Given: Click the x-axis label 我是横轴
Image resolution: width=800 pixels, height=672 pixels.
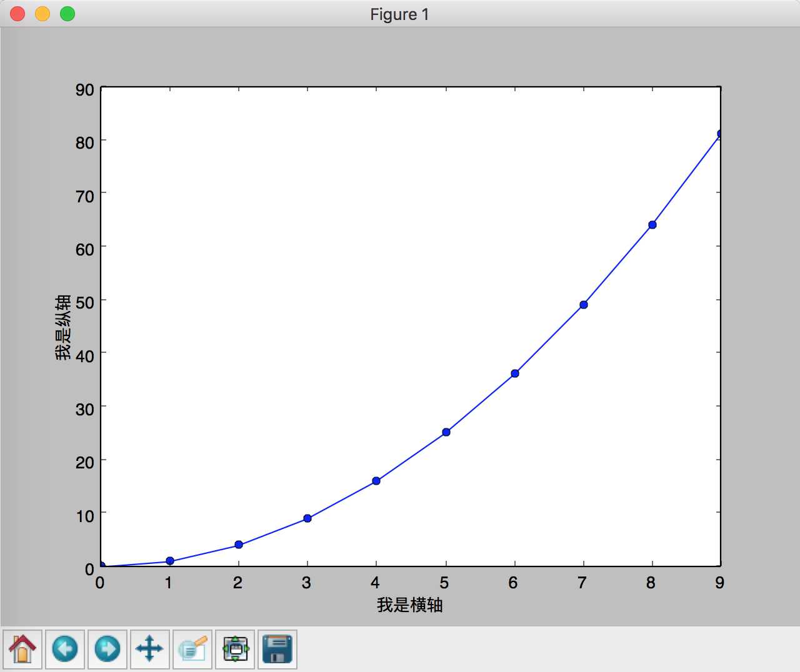Looking at the screenshot, I should 410,605.
